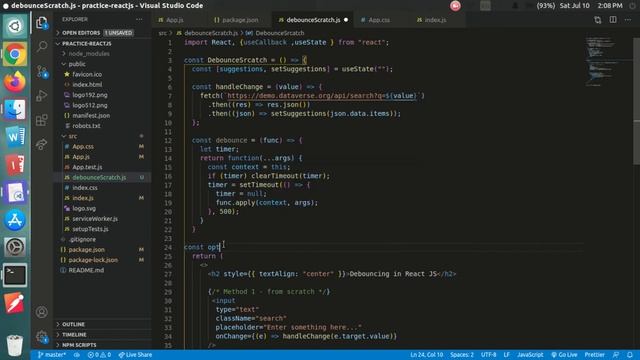Click the red recording indicator in top bar
Screen dimensions: 640x360
point(455,6)
